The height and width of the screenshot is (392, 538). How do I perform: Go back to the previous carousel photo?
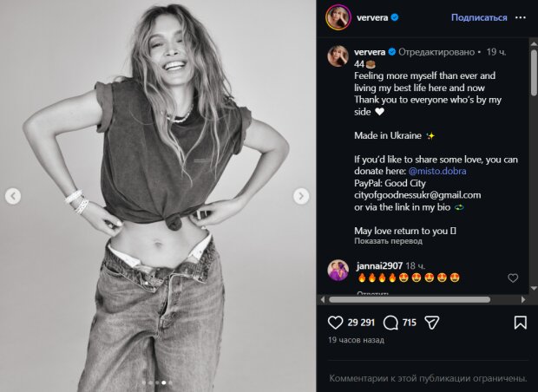click(x=13, y=196)
